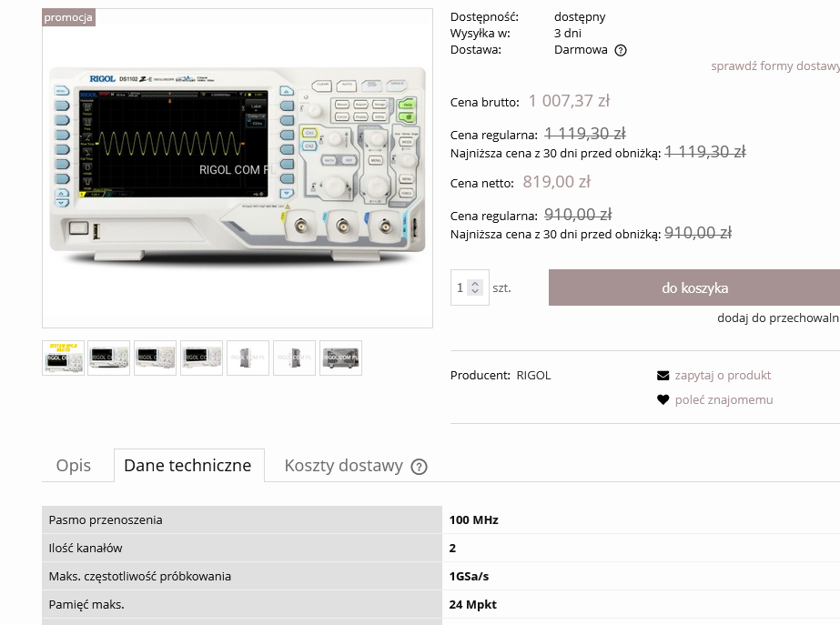Click the main oscilloscope product image
Image resolution: width=840 pixels, height=625 pixels.
pos(238,168)
